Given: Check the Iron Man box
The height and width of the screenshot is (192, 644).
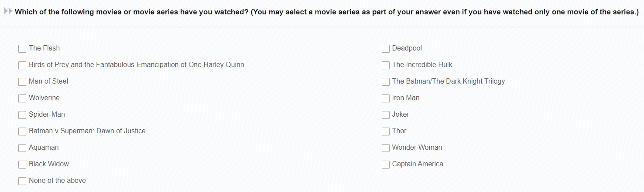Looking at the screenshot, I should [x=386, y=98].
